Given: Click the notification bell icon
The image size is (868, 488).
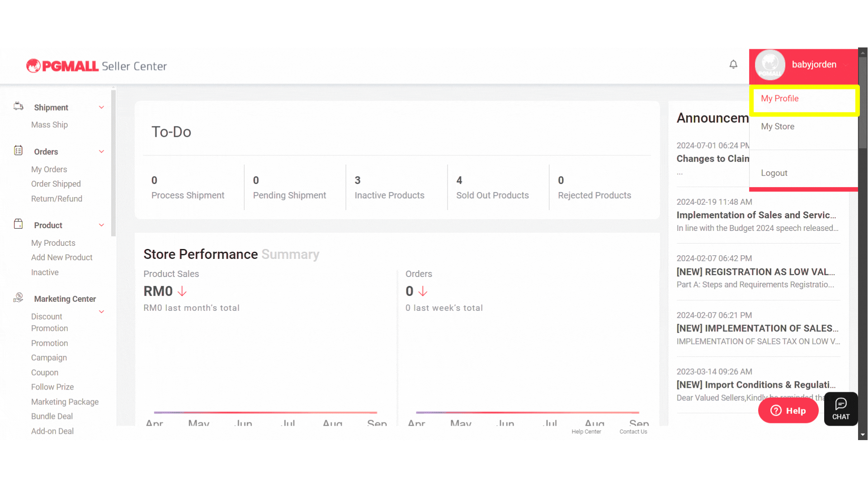Looking at the screenshot, I should coord(733,65).
